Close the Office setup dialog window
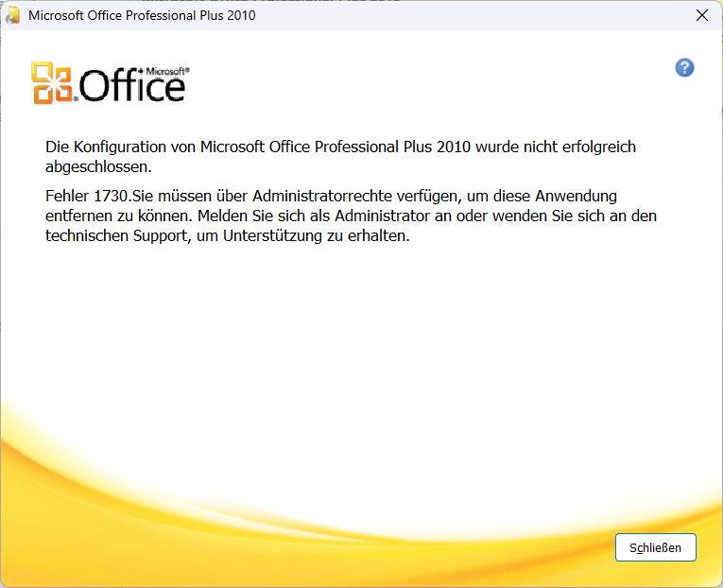Screen dimensions: 723x588 pos(702,15)
